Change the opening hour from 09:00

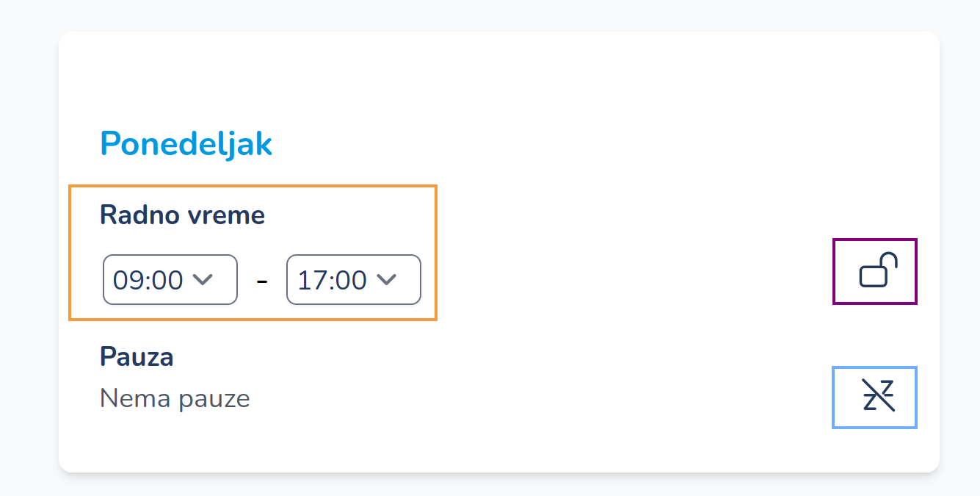point(170,279)
